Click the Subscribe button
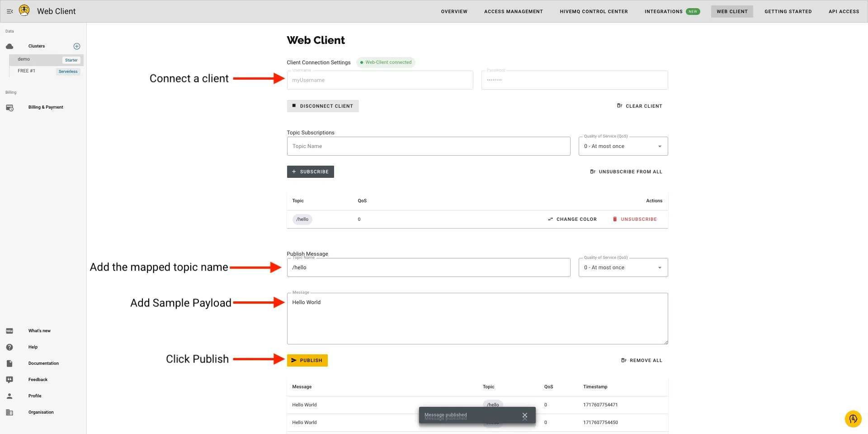The height and width of the screenshot is (434, 868). point(311,172)
